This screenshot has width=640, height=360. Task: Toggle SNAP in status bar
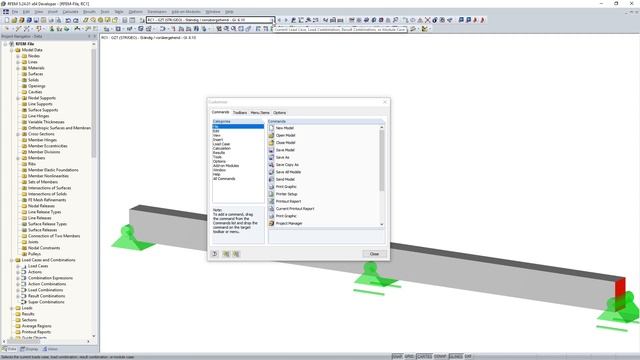[x=397, y=357]
